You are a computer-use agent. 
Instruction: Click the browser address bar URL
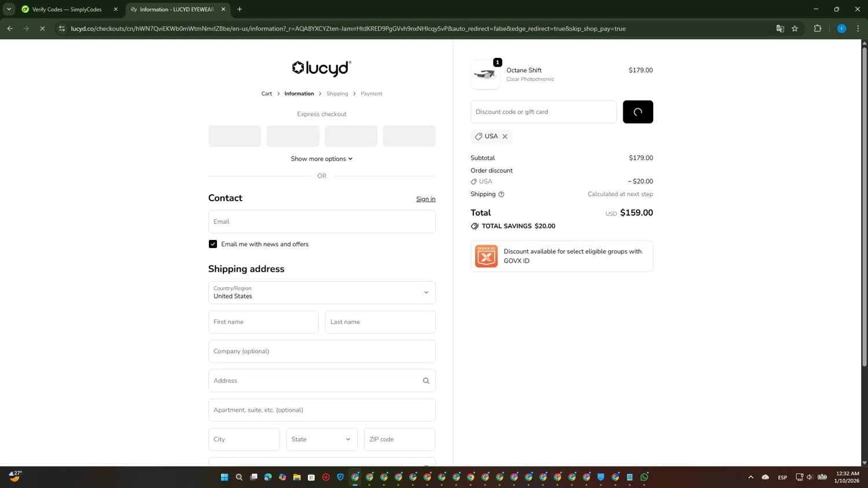coord(348,28)
